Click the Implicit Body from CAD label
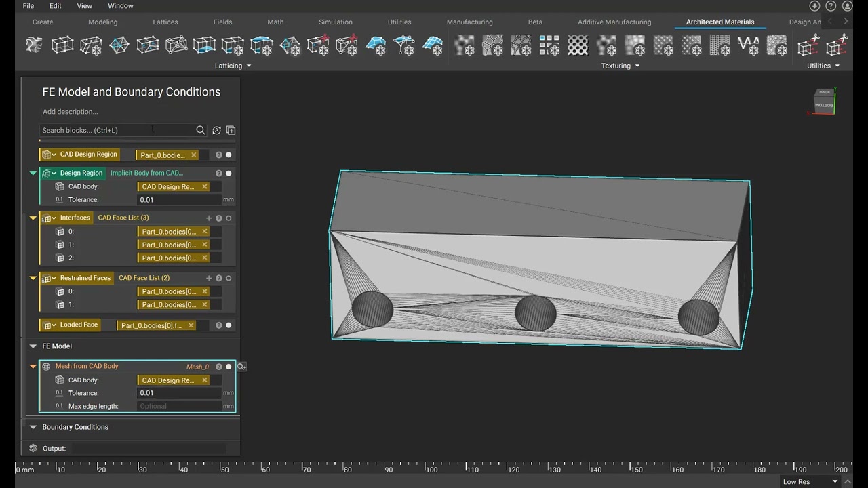This screenshot has width=868, height=488. [146, 173]
